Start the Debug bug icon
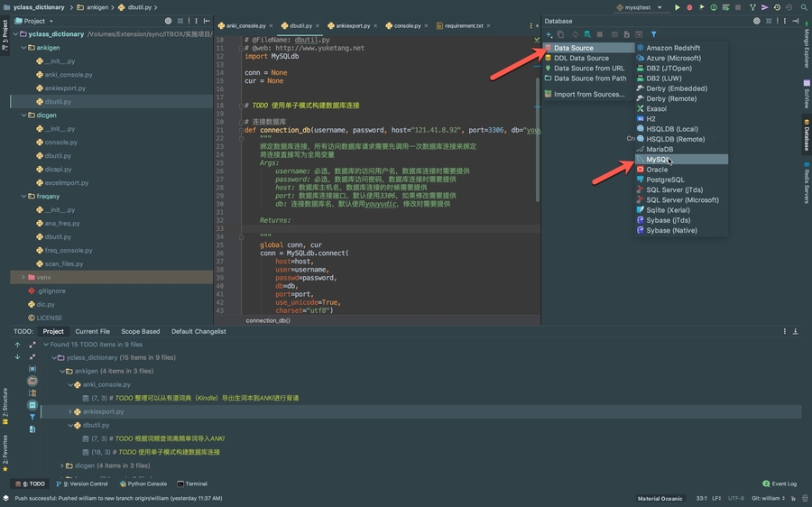This screenshot has width=812, height=507. [x=689, y=7]
